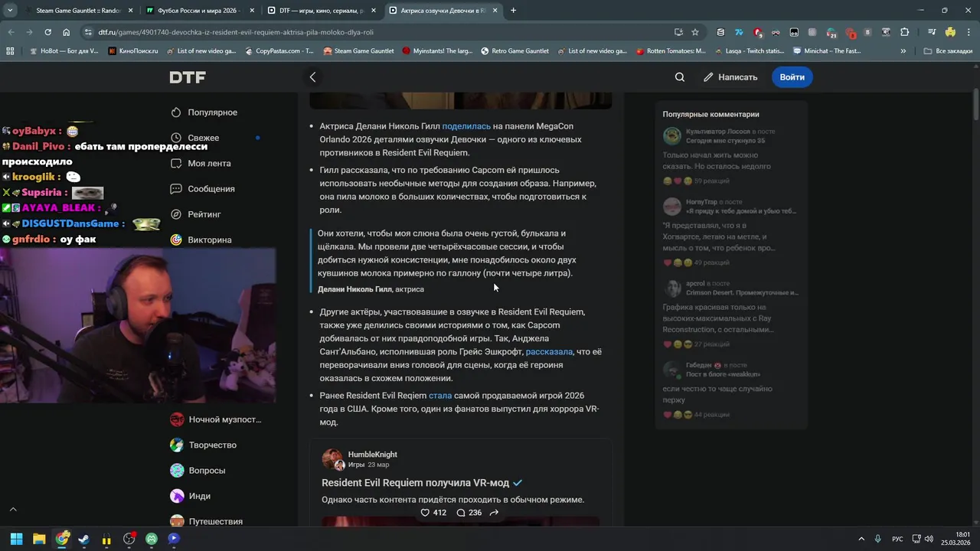Screen dimensions: 980x551
Task: Open the CopyPastas.com bookmark
Action: pos(279,51)
